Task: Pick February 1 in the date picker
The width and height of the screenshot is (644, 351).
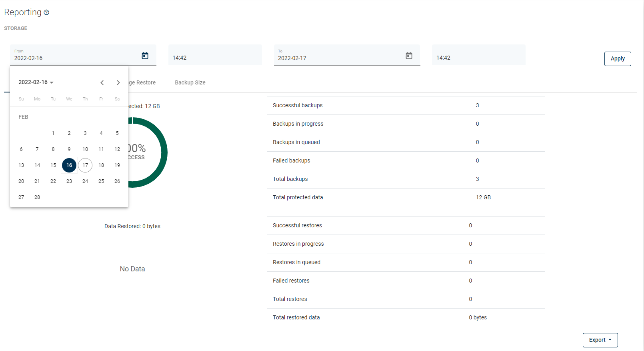Action: pyautogui.click(x=53, y=133)
